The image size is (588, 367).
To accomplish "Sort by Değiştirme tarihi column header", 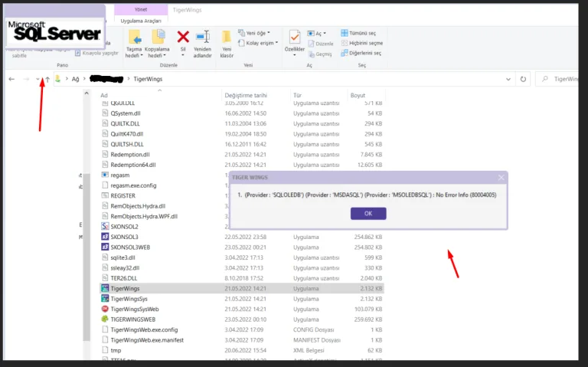I will 246,95.
